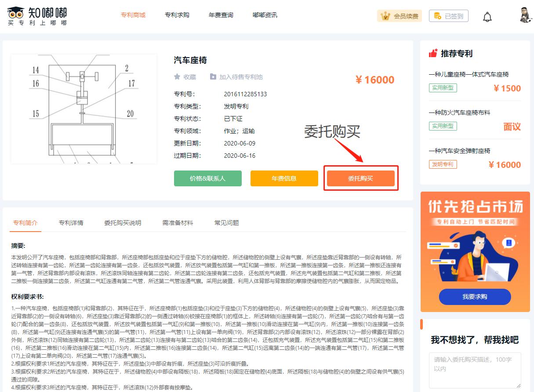Go to 年费查询 page
This screenshot has width=534, height=392.
pos(221,15)
